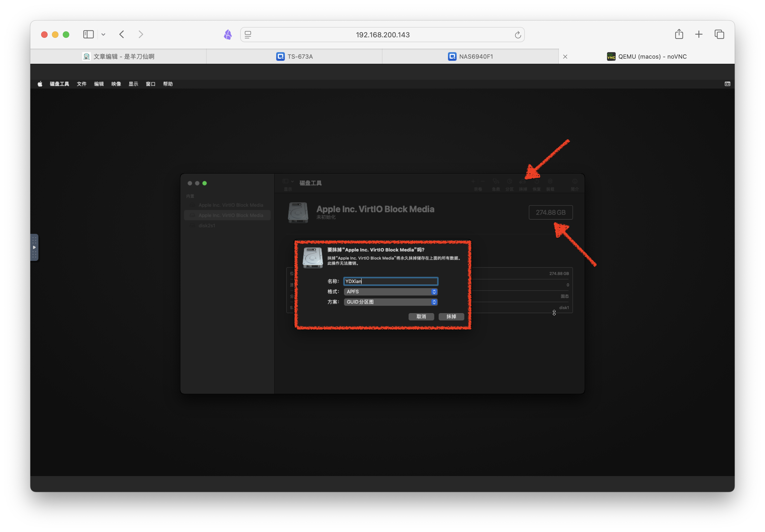Image resolution: width=765 pixels, height=532 pixels.
Task: Open the 磁盘工具 menu
Action: pyautogui.click(x=59, y=84)
